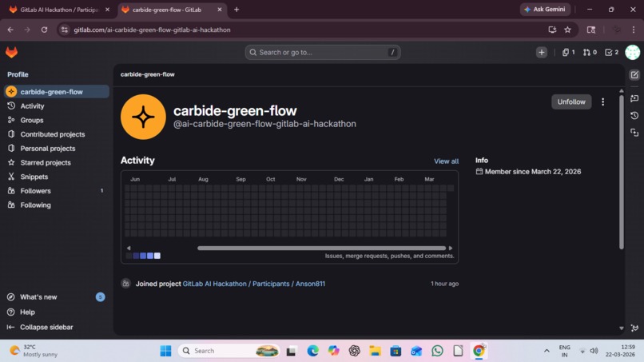Viewport: 644px width, 362px height.
Task: Open the create new plus menu
Action: coord(541,52)
